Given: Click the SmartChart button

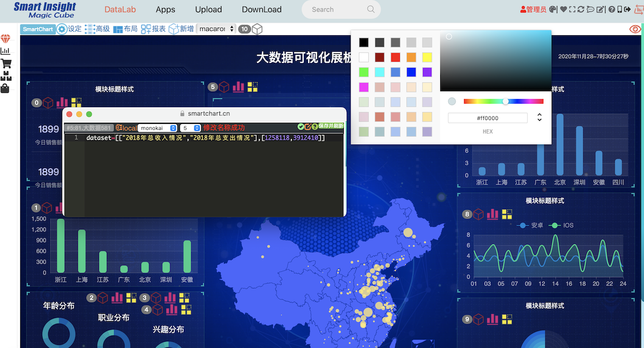Looking at the screenshot, I should click(x=38, y=29).
